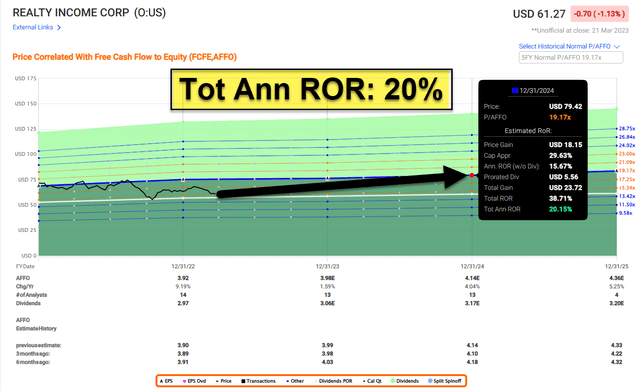640x391 pixels.
Task: Click the 9.58x multiple label
Action: point(627,213)
